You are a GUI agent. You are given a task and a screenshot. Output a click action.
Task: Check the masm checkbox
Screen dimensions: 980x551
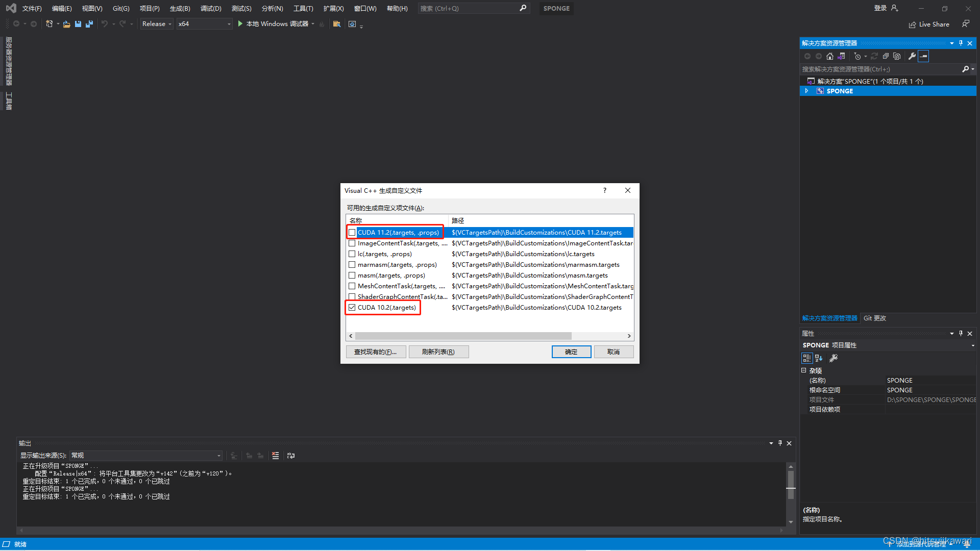click(x=352, y=275)
